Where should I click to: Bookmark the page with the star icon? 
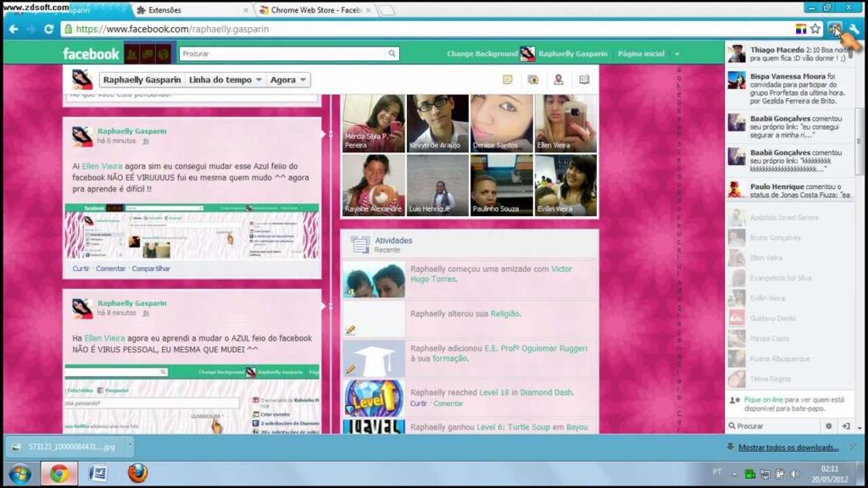pyautogui.click(x=815, y=28)
